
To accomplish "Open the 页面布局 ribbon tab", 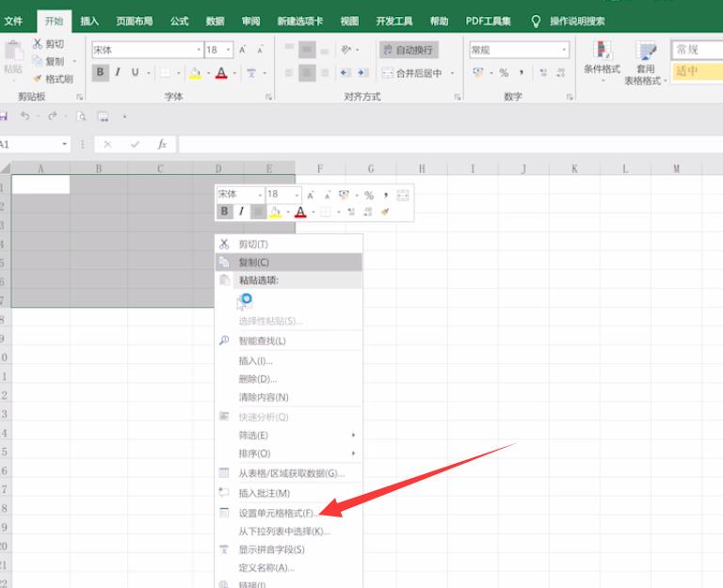I will click(135, 22).
